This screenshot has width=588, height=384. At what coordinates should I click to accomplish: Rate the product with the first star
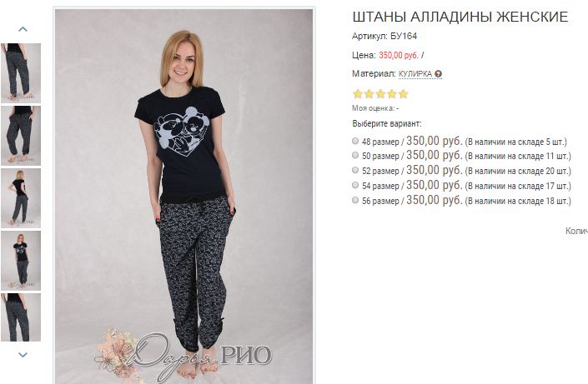click(x=358, y=93)
